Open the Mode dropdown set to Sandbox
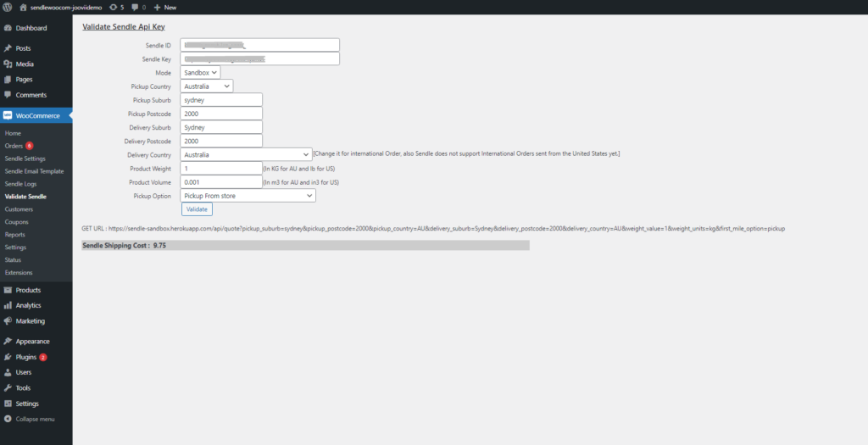The image size is (868, 445). [201, 73]
